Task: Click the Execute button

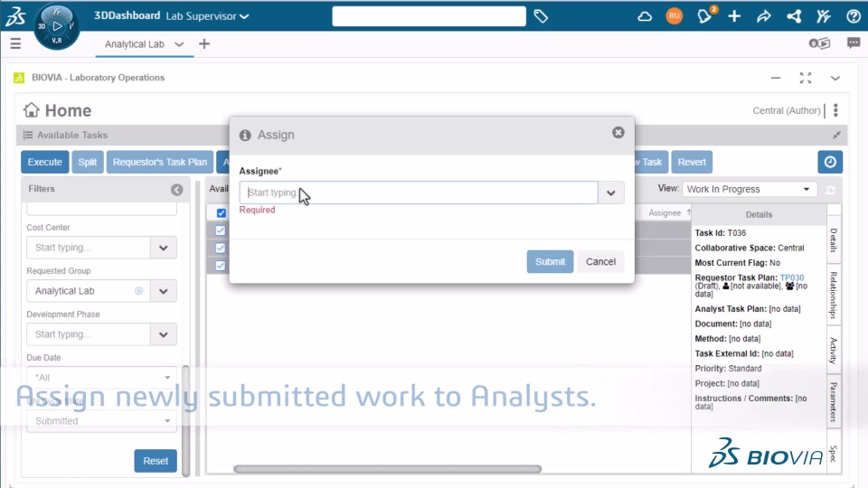Action: click(x=45, y=162)
